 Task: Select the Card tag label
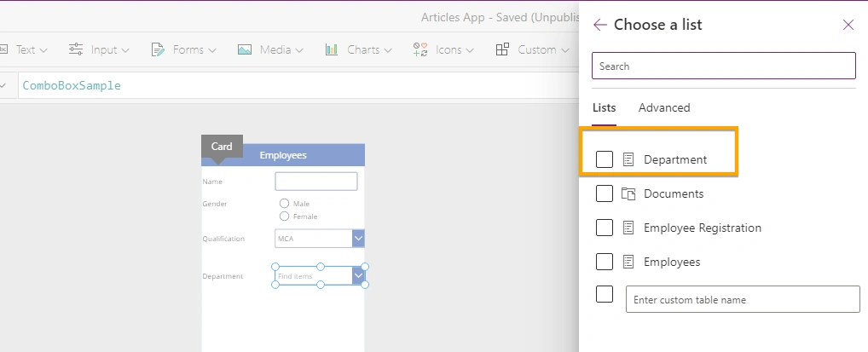click(x=222, y=147)
